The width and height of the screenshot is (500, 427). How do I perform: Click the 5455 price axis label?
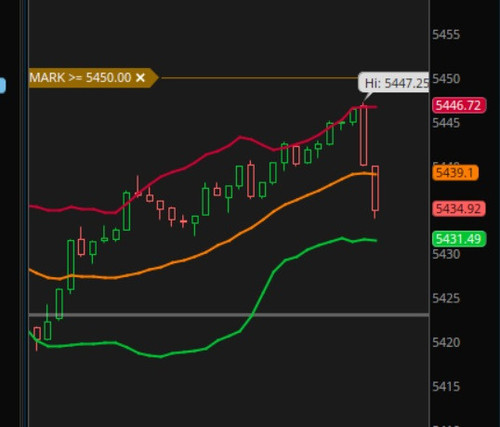pos(446,35)
